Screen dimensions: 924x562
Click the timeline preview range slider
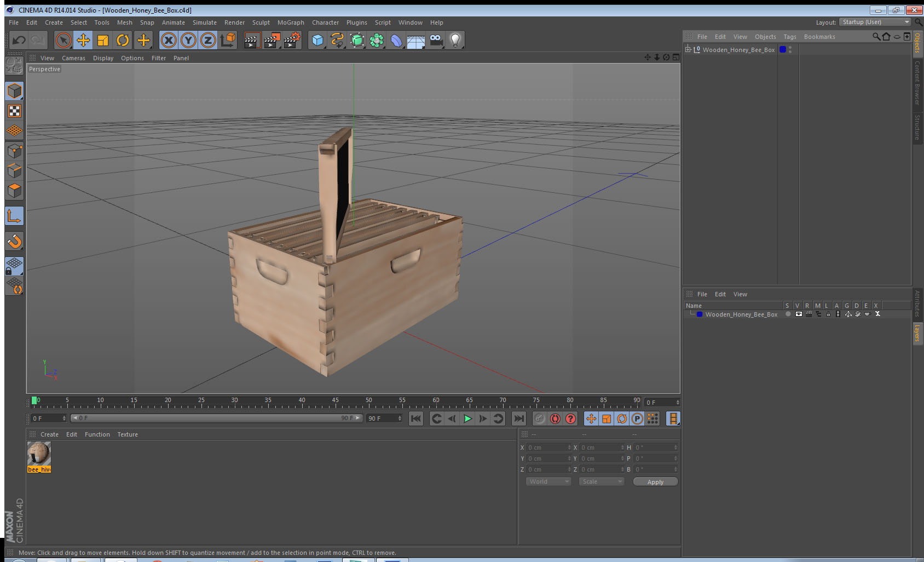216,418
